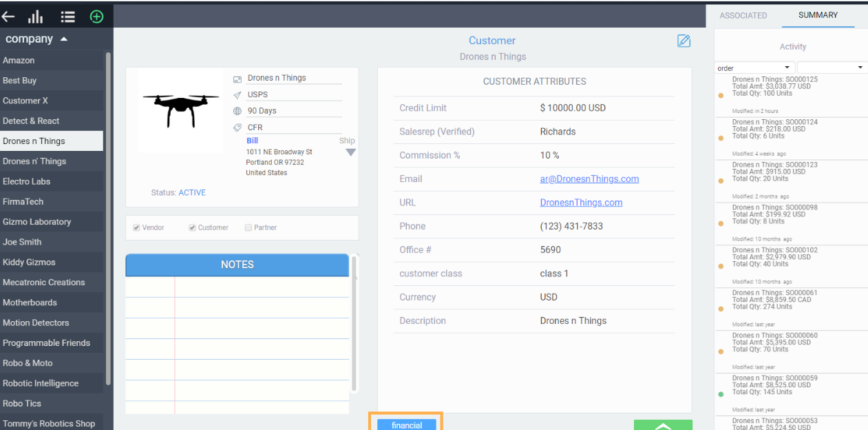868x430 pixels.
Task: Open order SO000060 in activity
Action: click(x=791, y=351)
